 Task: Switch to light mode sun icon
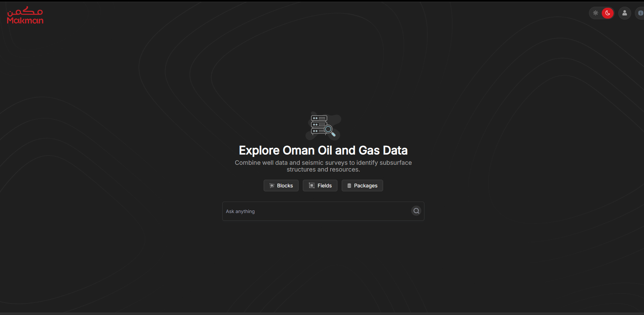pos(595,13)
